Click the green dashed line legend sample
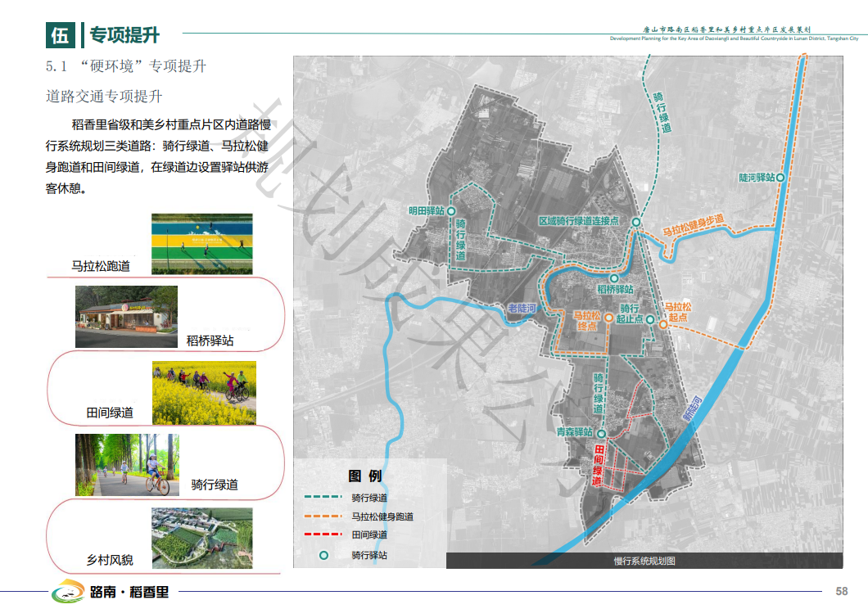The width and height of the screenshot is (868, 609). [323, 497]
